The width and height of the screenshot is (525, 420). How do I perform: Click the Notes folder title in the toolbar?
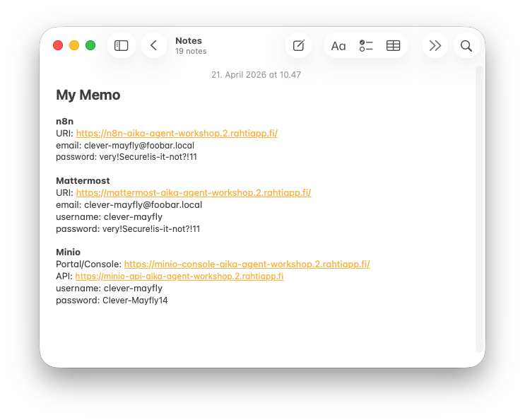188,41
